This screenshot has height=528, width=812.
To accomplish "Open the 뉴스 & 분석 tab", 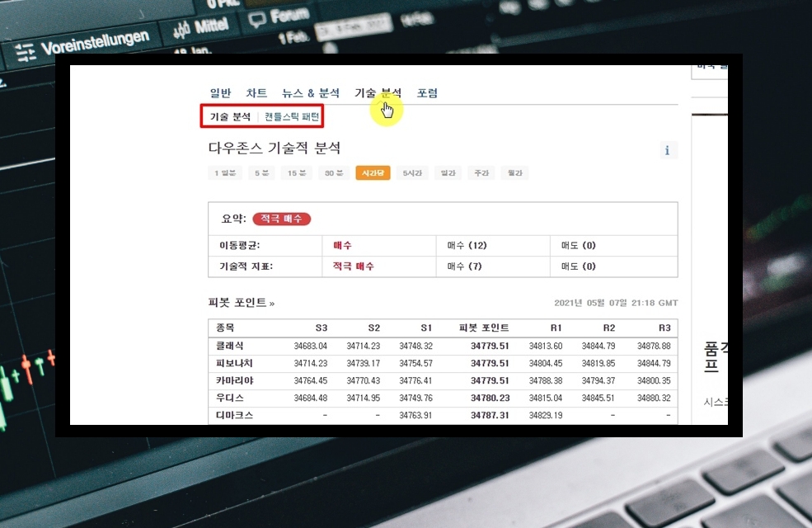I will (310, 93).
